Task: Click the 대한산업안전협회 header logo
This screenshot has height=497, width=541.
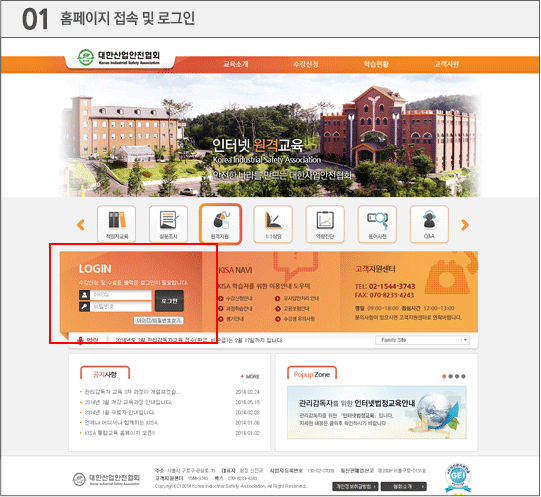Action: tap(119, 58)
